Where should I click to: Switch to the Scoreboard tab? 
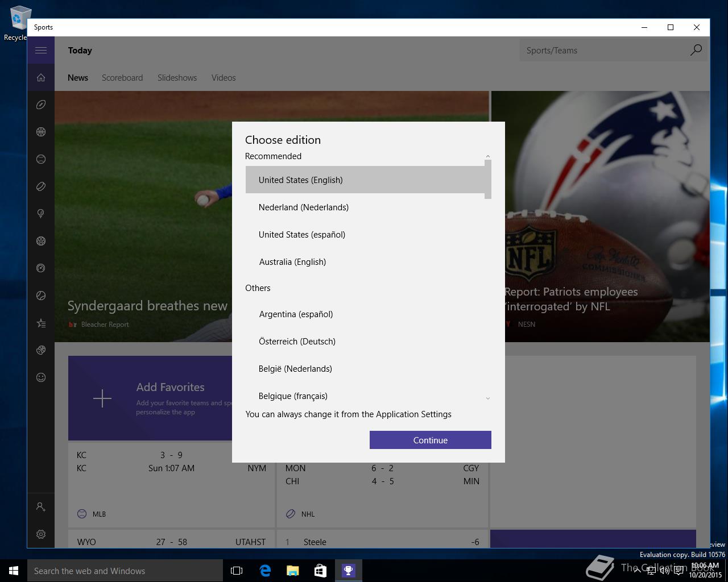(122, 78)
